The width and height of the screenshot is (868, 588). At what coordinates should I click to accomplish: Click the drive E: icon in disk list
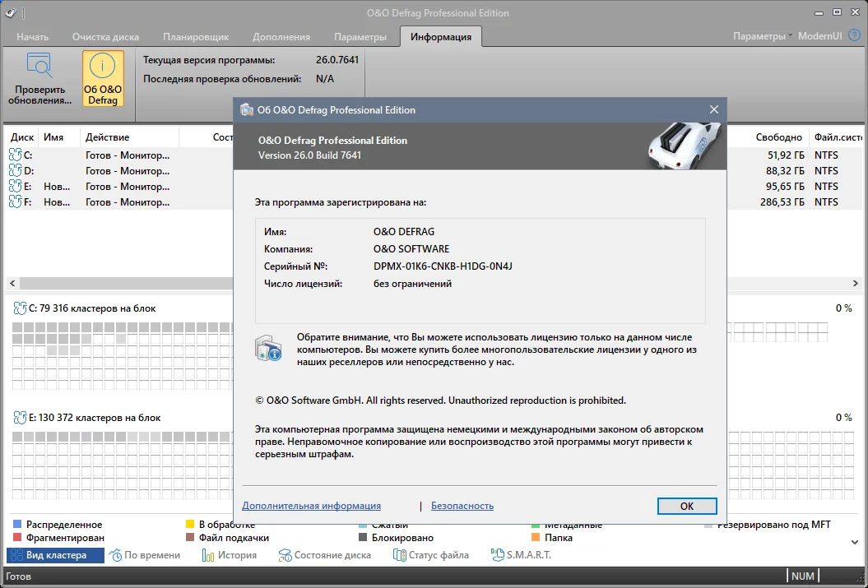pos(15,187)
